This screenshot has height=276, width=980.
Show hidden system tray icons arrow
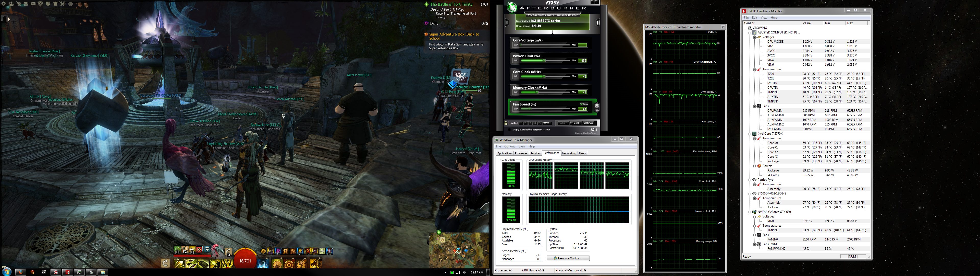tap(446, 272)
